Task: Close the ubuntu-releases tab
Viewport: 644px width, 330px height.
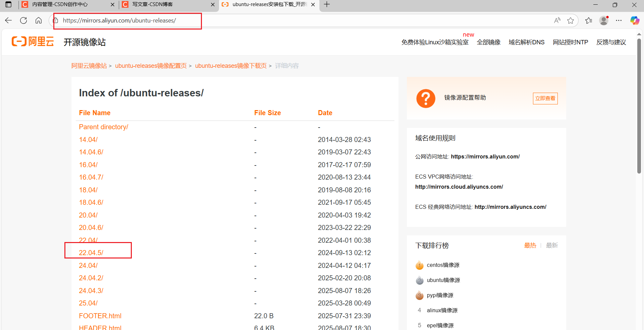Action: [313, 5]
